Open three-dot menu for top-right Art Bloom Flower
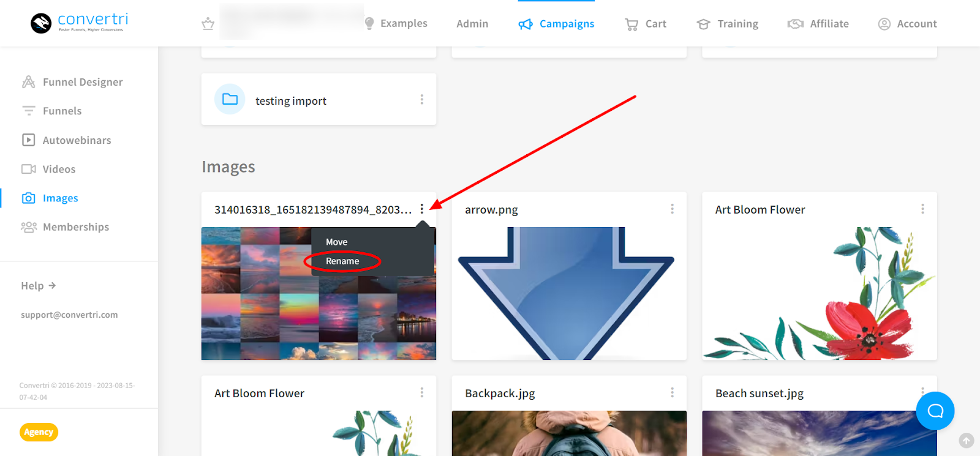The width and height of the screenshot is (980, 456). pos(923,209)
